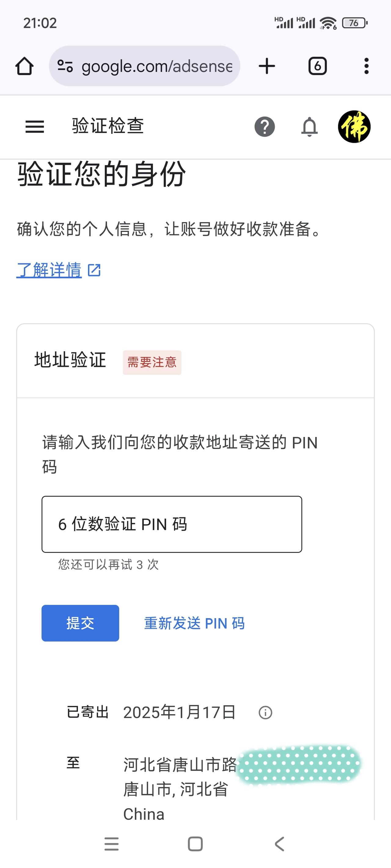
Task: Open the help question mark icon
Action: point(265,127)
